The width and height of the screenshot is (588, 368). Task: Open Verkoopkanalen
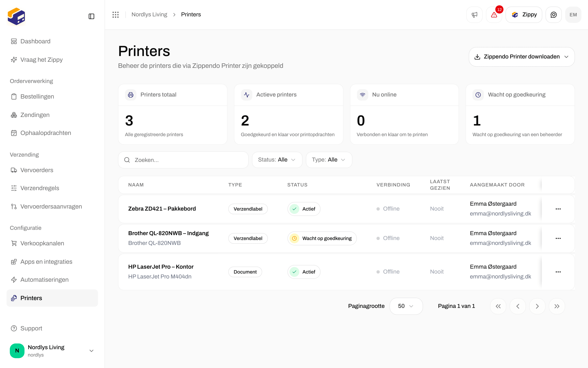click(x=52, y=243)
